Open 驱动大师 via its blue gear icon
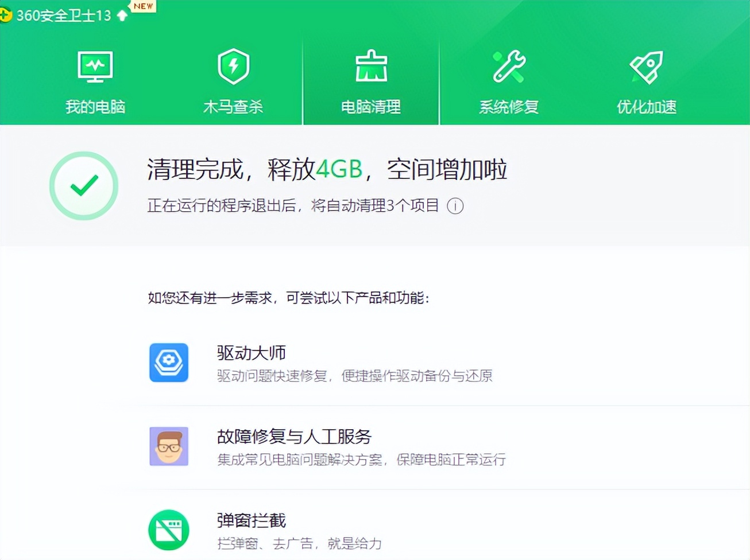Screen dimensions: 750x560 click(168, 361)
